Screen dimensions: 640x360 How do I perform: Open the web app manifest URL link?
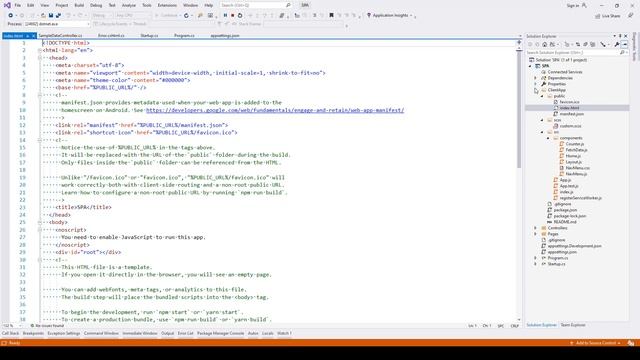pos(275,110)
